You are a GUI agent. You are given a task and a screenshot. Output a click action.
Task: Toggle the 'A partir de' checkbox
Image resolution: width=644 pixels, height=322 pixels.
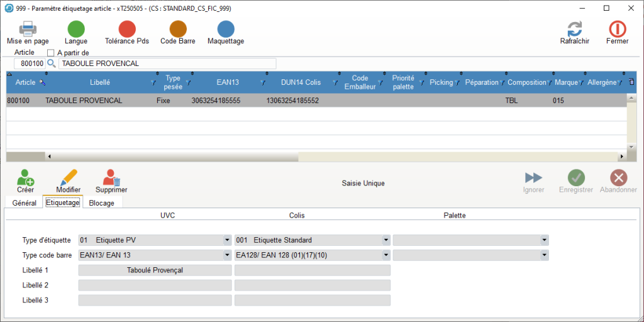[52, 53]
